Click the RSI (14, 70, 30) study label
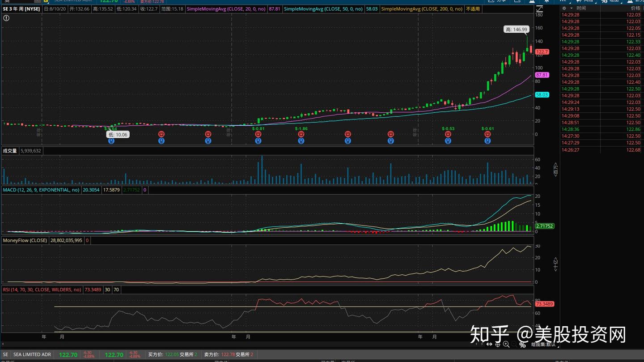The height and width of the screenshot is (362, 644). point(42,290)
